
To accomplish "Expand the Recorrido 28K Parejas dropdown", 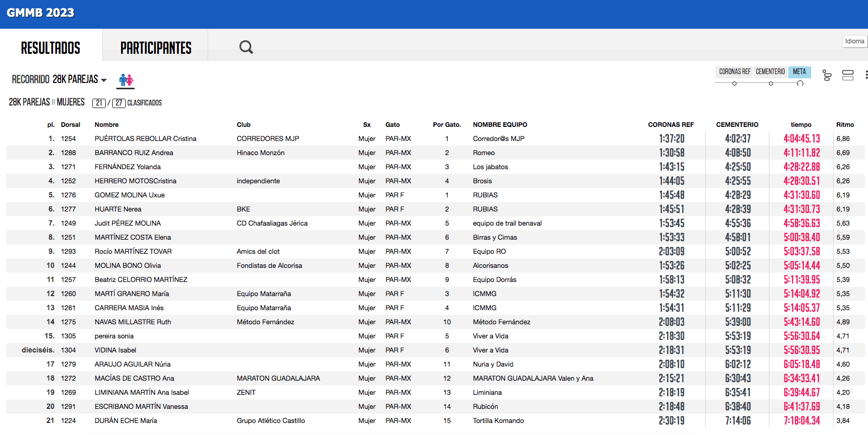I will click(x=59, y=79).
